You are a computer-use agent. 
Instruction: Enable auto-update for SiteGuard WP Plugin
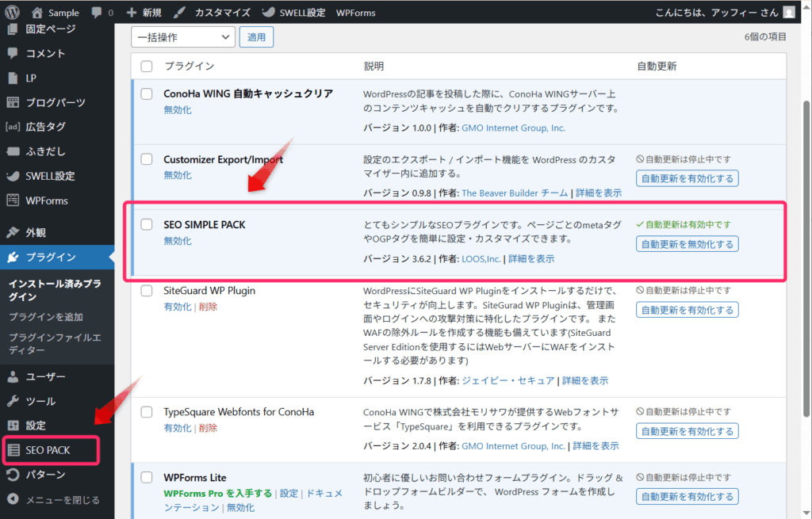click(688, 310)
